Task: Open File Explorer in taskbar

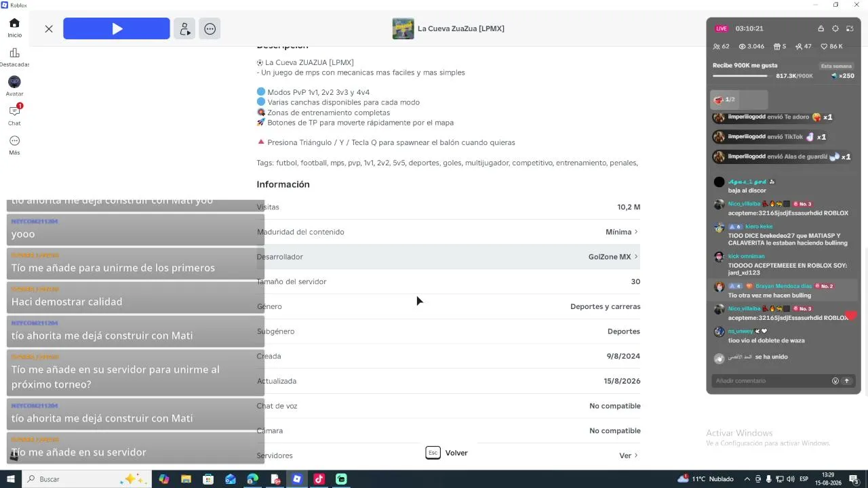Action: click(x=186, y=479)
